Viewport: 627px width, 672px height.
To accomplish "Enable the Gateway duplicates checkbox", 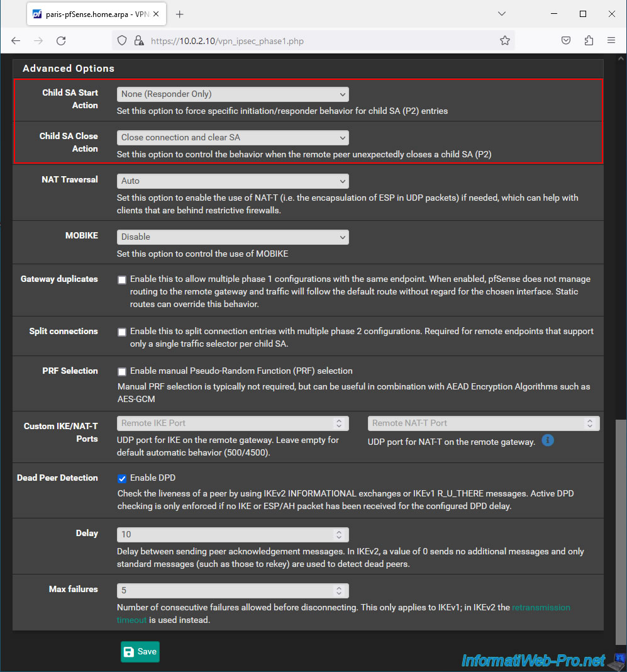I will pyautogui.click(x=122, y=280).
